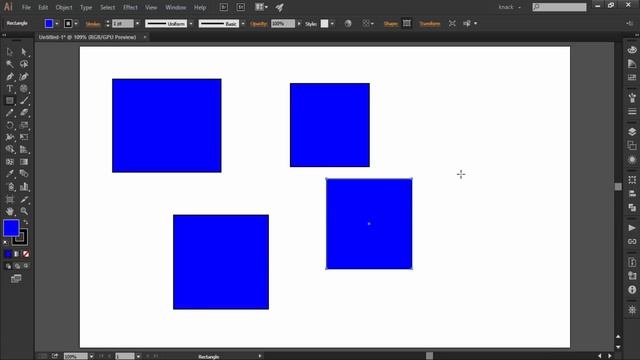The width and height of the screenshot is (640, 360).
Task: Select the Eraser tool
Action: tap(24, 113)
